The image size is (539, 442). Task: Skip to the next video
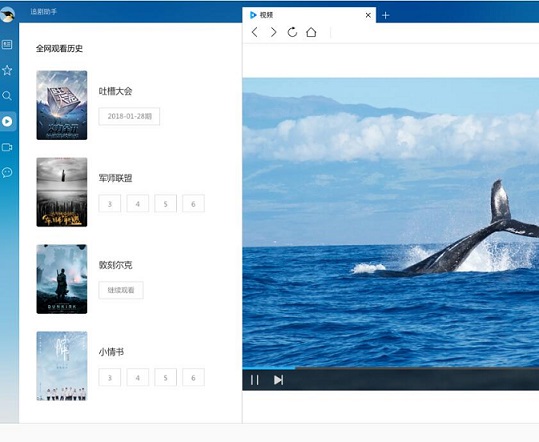click(x=278, y=380)
